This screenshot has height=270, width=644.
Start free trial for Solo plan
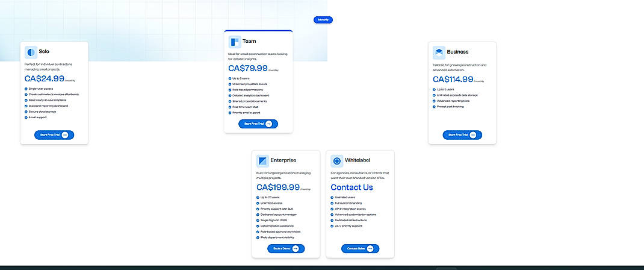point(54,135)
